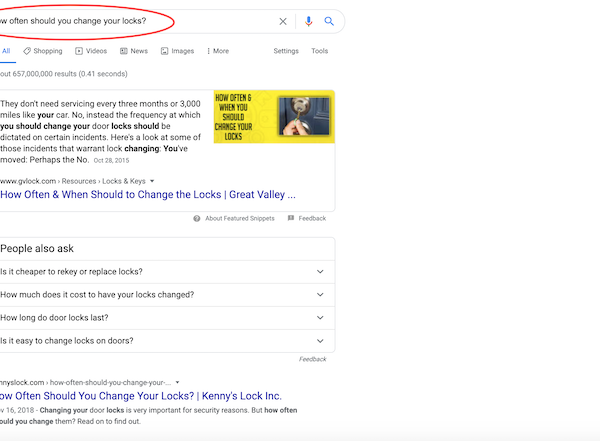The image size is (600, 441).
Task: Start voice search with the microphone icon
Action: (x=308, y=21)
